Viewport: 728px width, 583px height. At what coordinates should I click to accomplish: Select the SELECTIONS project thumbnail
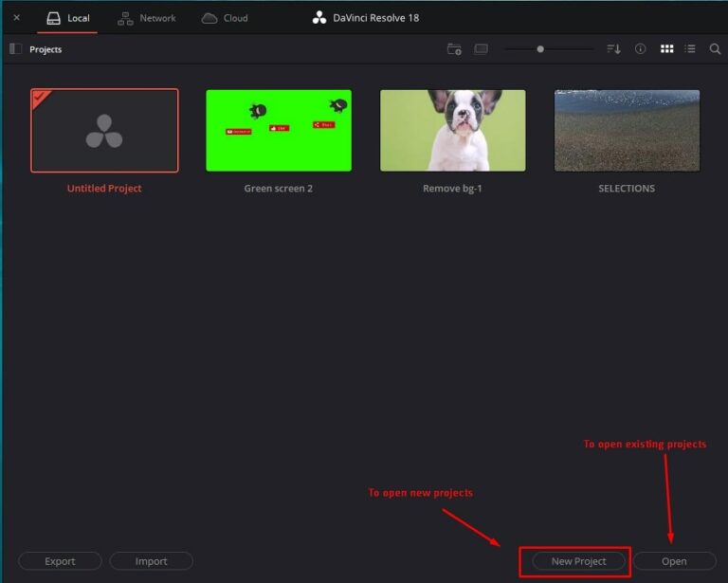627,131
